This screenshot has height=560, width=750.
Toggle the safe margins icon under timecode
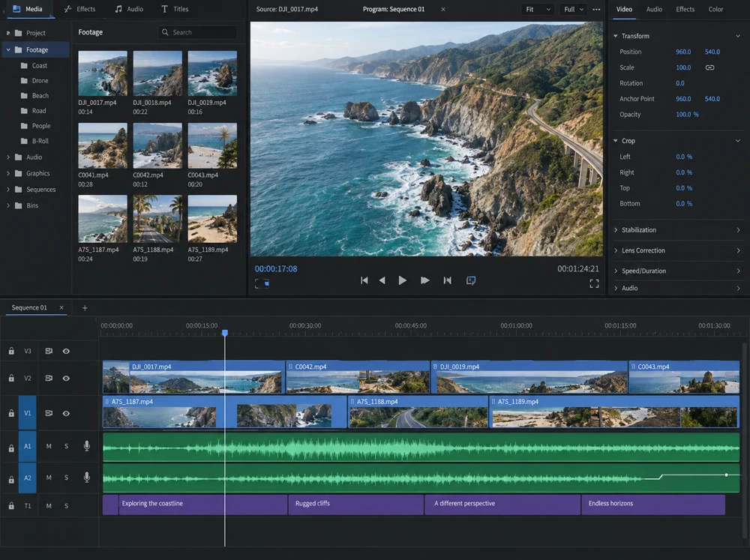261,283
